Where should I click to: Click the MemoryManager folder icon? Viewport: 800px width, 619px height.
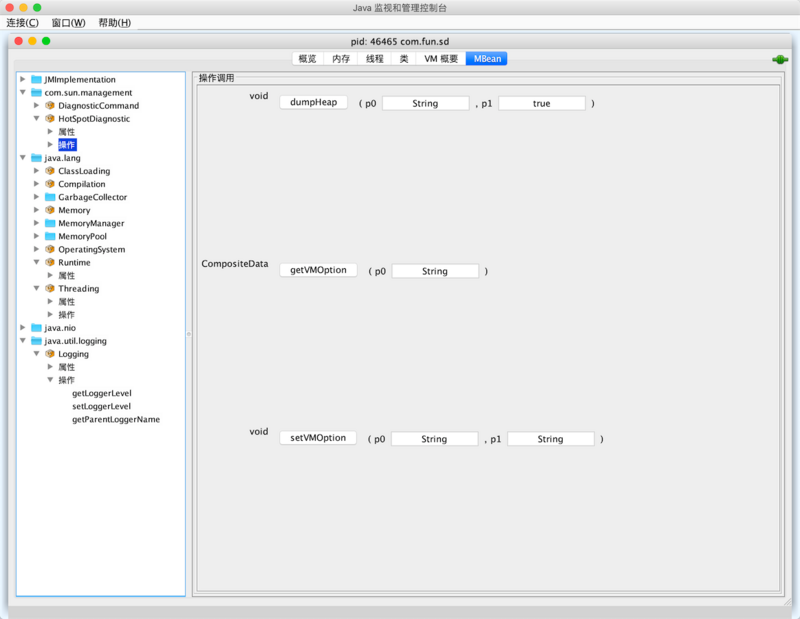point(50,223)
